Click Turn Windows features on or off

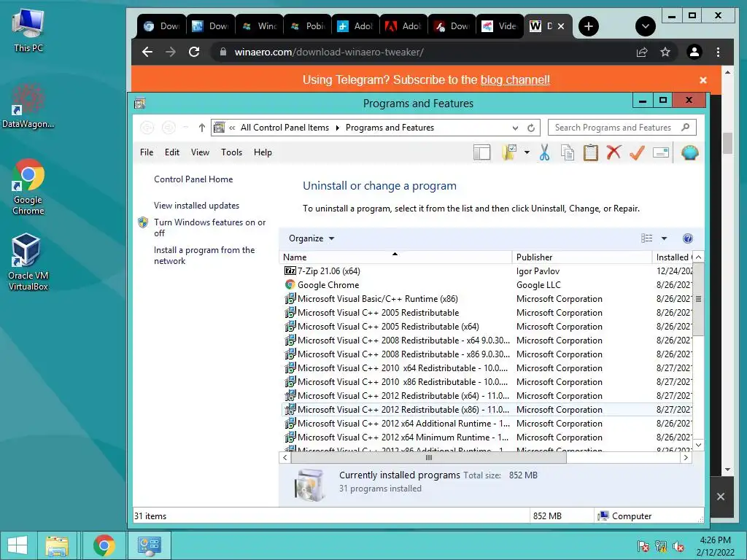tap(209, 227)
